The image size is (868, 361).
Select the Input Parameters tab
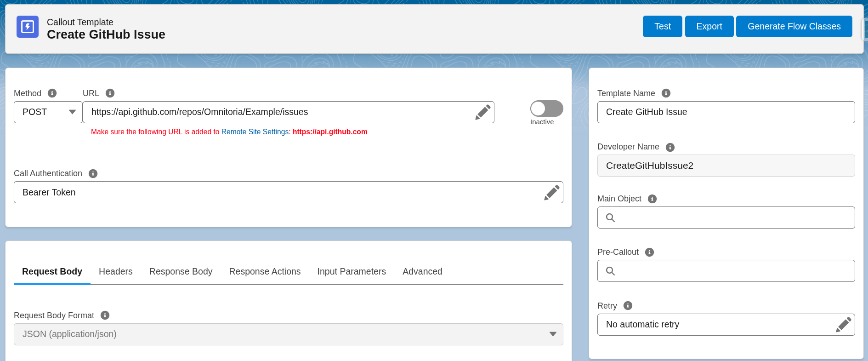352,272
